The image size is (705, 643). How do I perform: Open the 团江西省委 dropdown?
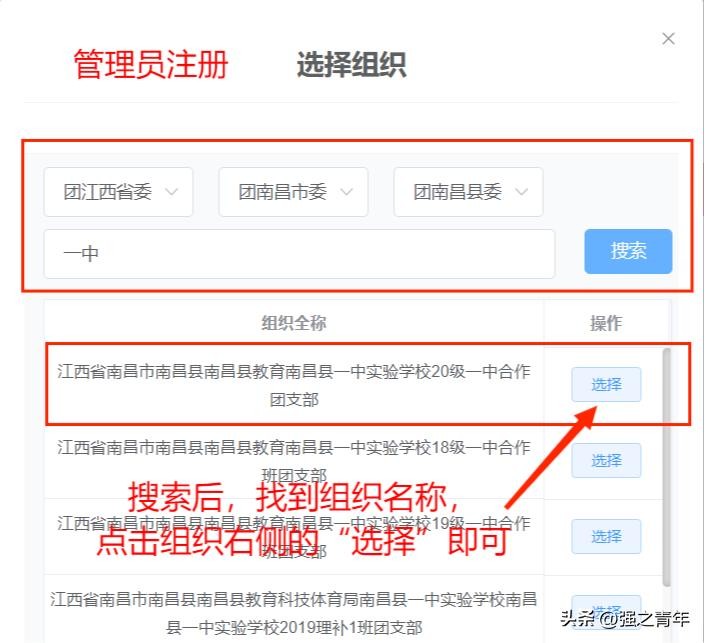click(118, 192)
